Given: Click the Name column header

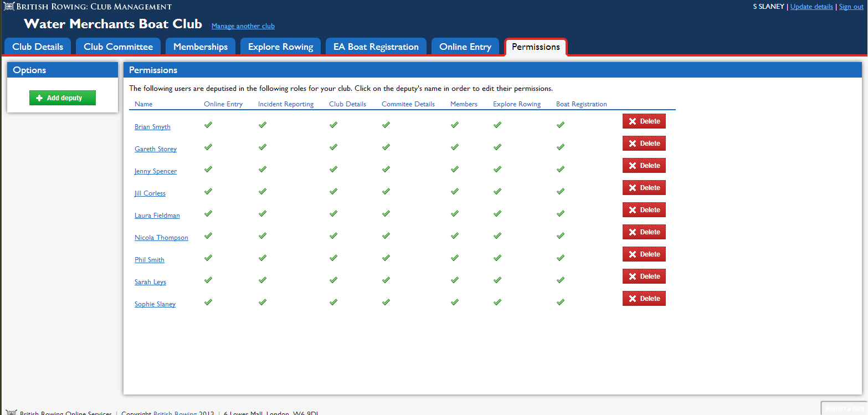Looking at the screenshot, I should pos(143,104).
